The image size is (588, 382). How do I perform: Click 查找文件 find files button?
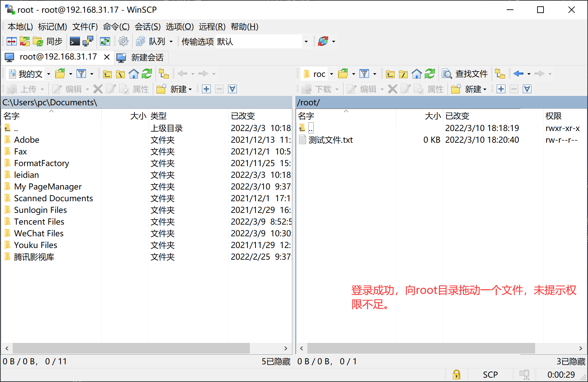[x=465, y=74]
